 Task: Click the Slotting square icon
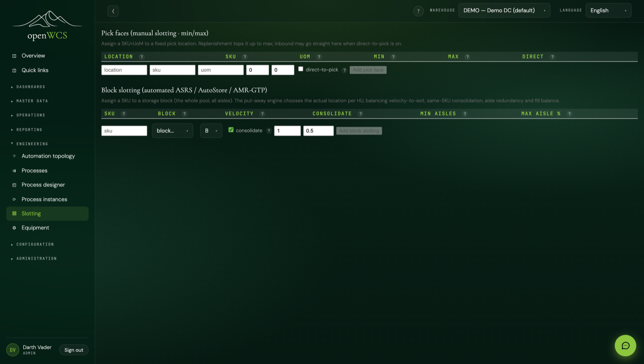(14, 213)
